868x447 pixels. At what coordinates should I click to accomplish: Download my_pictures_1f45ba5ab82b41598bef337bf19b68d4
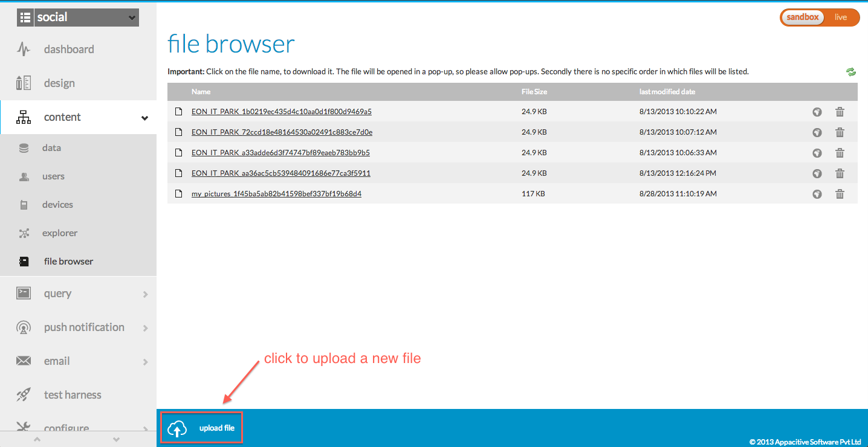[276, 194]
